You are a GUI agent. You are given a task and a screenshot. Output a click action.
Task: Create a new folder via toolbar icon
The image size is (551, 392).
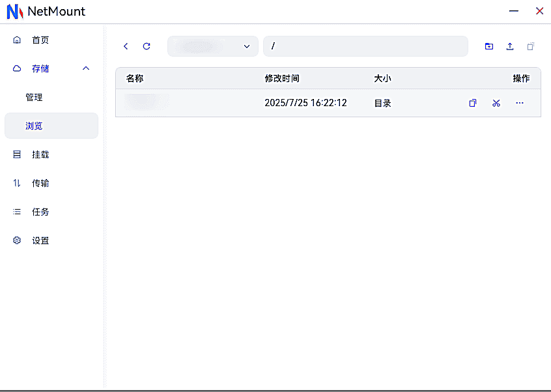point(489,46)
